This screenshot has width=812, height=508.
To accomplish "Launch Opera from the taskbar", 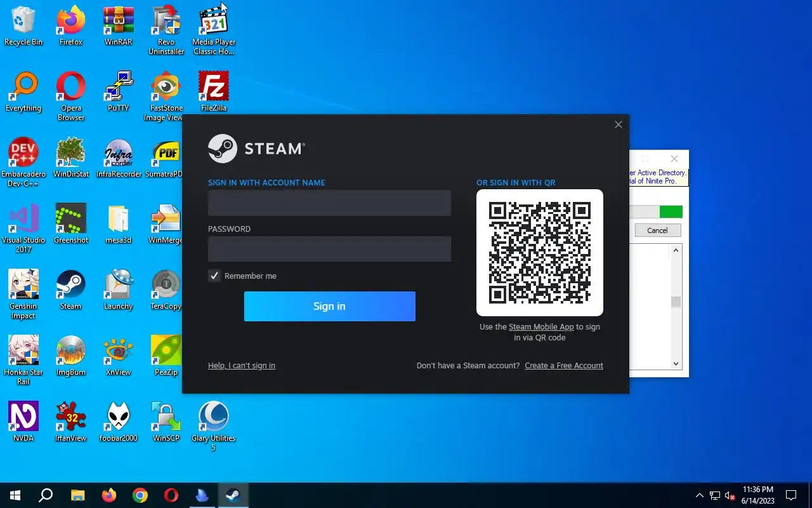I will (x=171, y=495).
